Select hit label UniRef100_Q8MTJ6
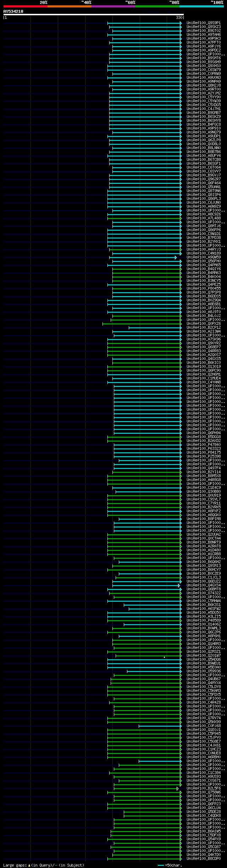This screenshot has width=227, height=868. click(204, 226)
